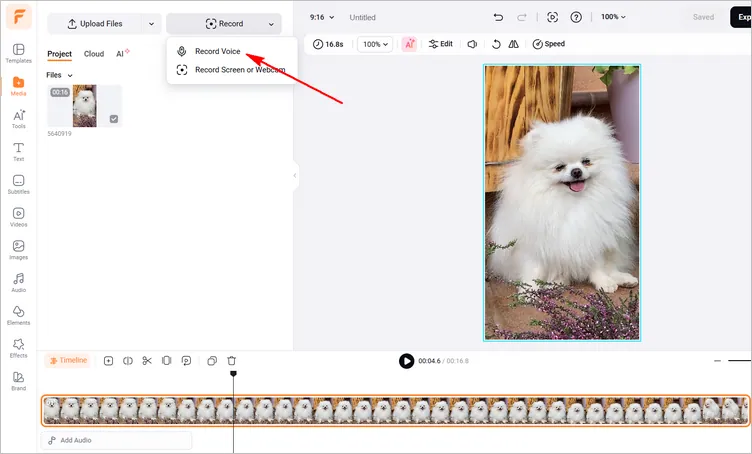This screenshot has height=454, width=752.
Task: Expand the Upload Files dropdown arrow
Action: [x=151, y=24]
